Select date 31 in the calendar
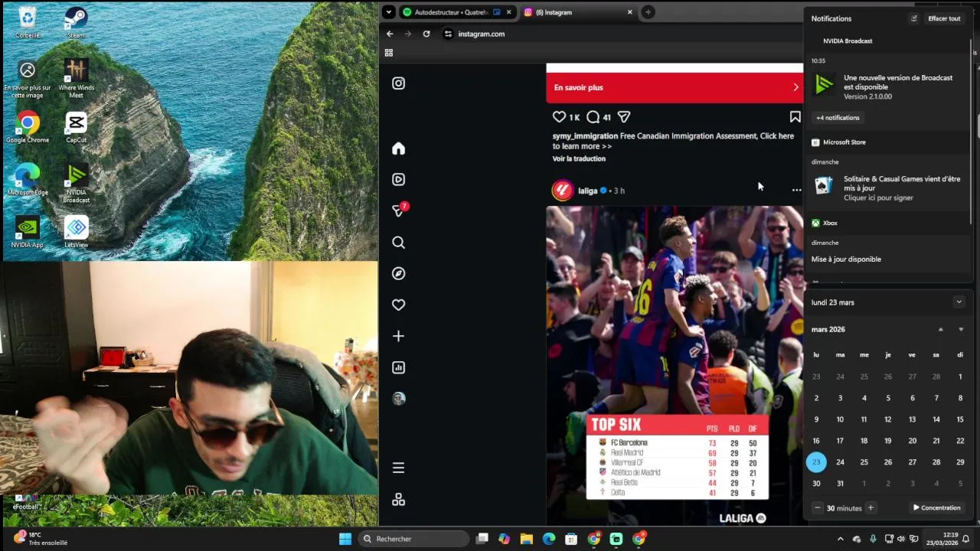Viewport: 980px width, 551px height. point(840,483)
